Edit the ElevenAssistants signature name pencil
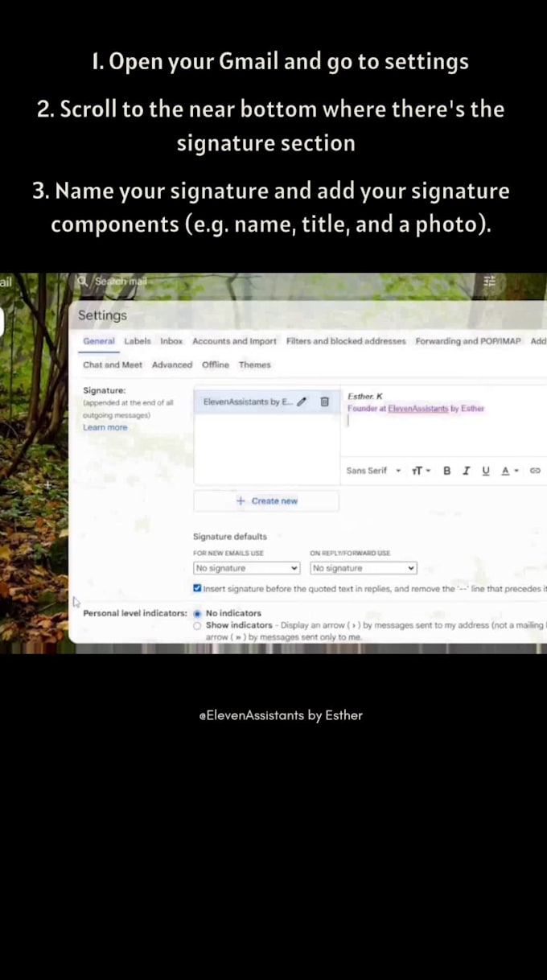This screenshot has width=547, height=980. (x=302, y=401)
